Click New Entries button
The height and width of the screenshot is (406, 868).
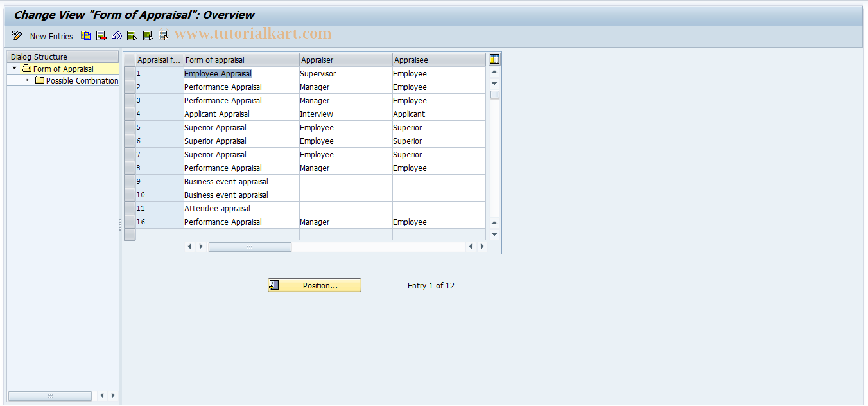pos(51,36)
